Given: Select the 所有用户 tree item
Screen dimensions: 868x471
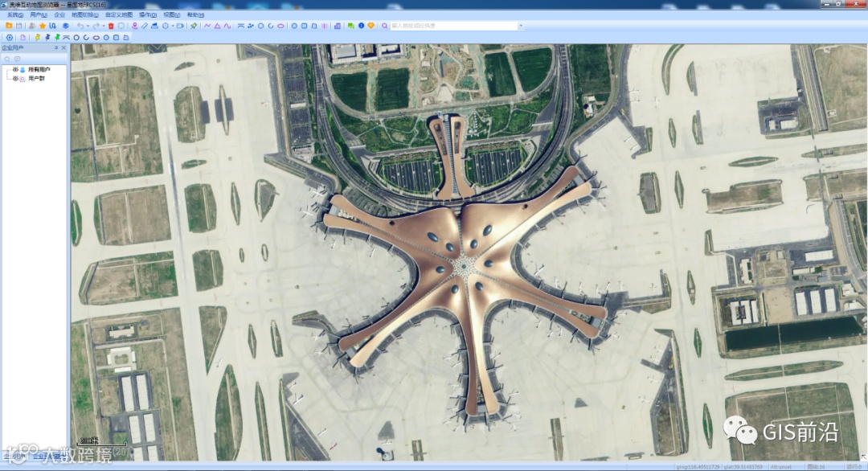Looking at the screenshot, I should (39, 69).
